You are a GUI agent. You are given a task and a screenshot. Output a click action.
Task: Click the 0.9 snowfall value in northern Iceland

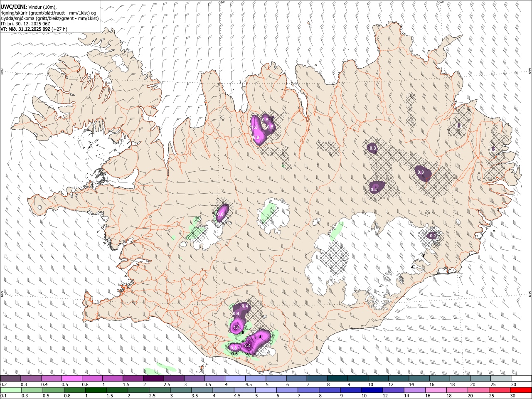pyautogui.click(x=256, y=137)
